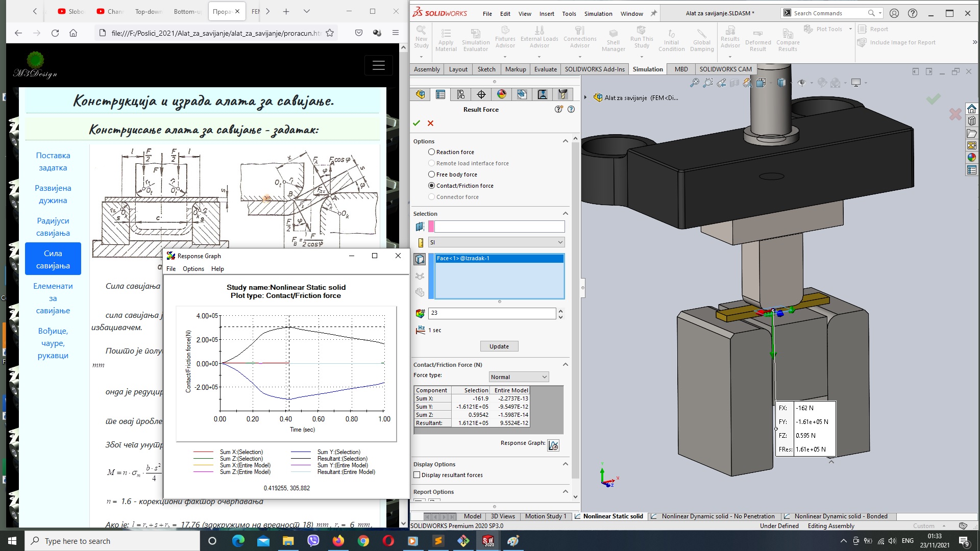This screenshot has width=980, height=551.
Task: Open Радијуси савијања link in browser sidebar
Action: pyautogui.click(x=53, y=227)
